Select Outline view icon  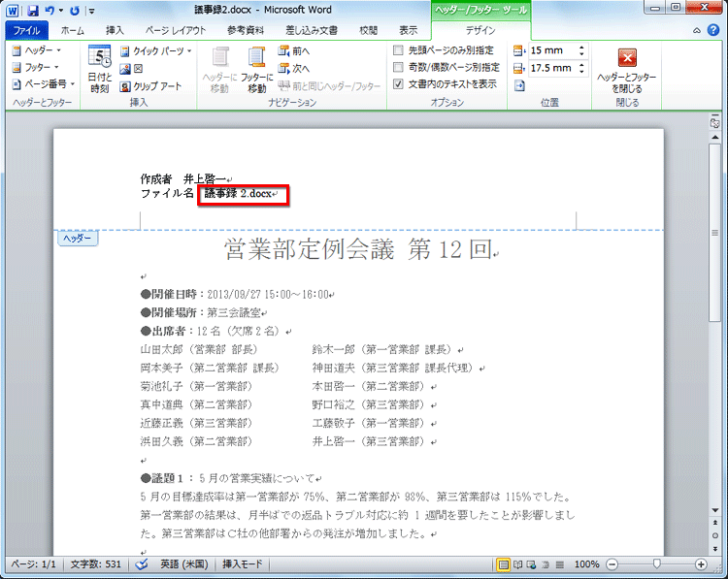[x=546, y=564]
